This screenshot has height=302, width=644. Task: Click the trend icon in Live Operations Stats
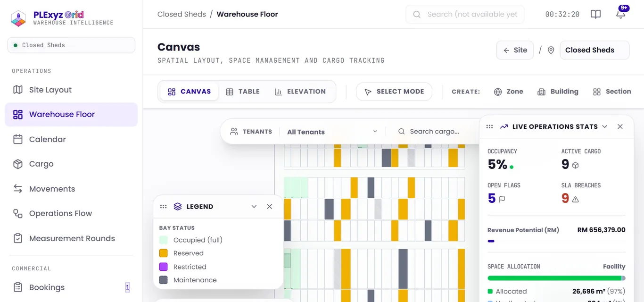(504, 126)
